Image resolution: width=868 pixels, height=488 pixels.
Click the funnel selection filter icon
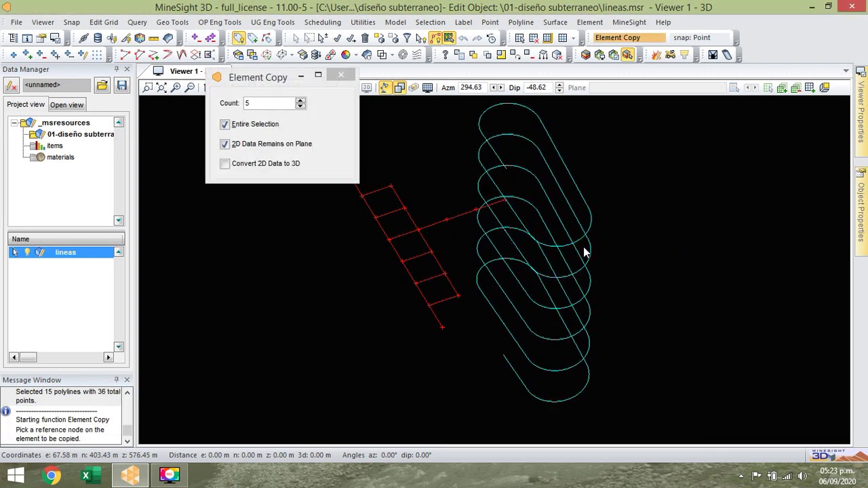pos(407,37)
